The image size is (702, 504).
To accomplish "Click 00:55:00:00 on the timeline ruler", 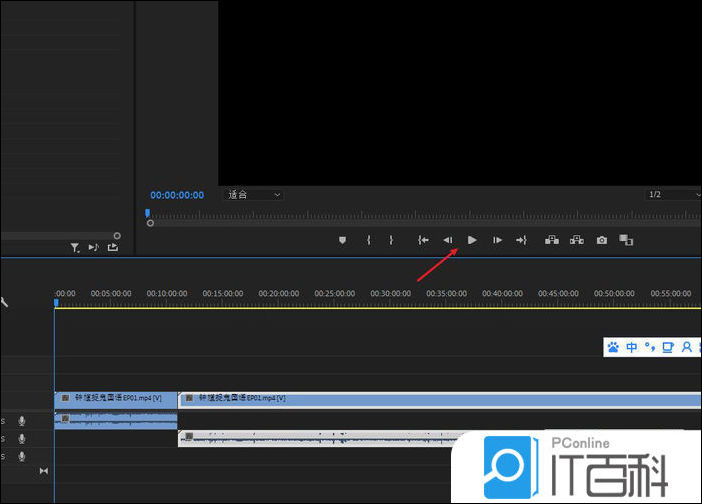I will [x=671, y=294].
